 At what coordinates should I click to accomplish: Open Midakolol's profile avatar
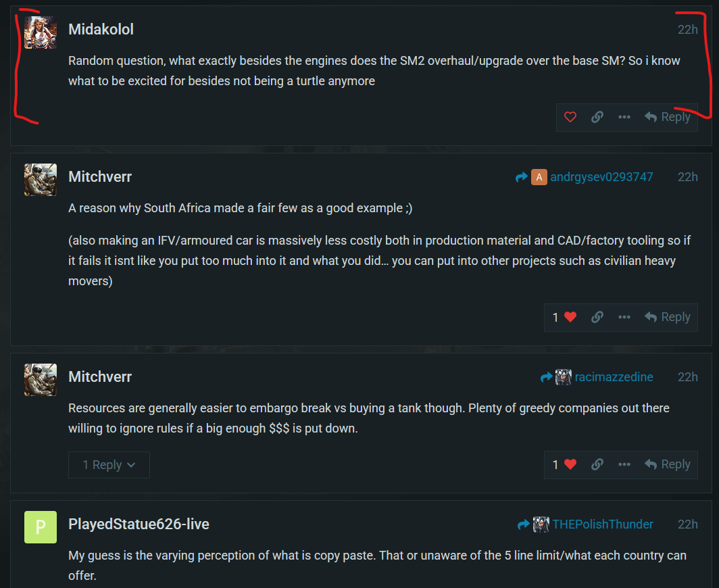tap(41, 32)
